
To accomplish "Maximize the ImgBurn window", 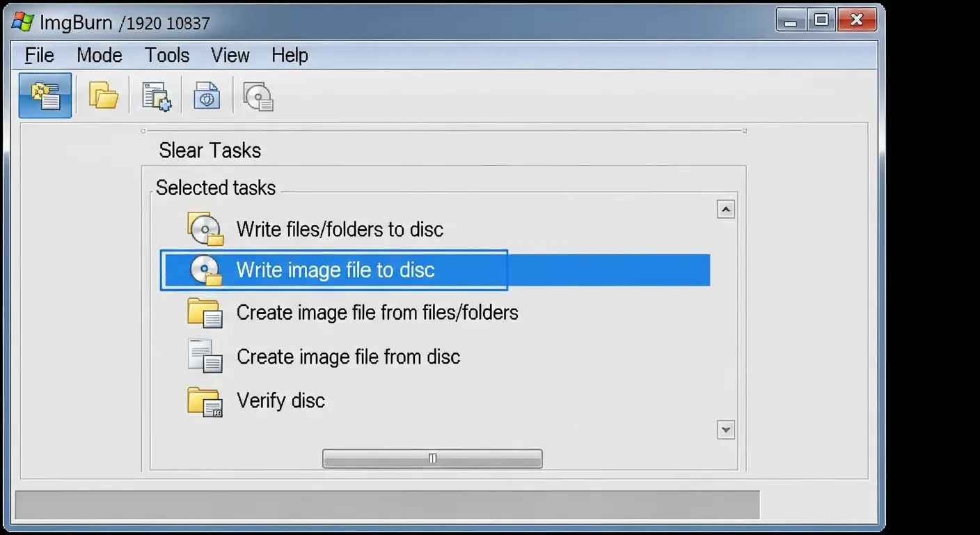I will (822, 20).
